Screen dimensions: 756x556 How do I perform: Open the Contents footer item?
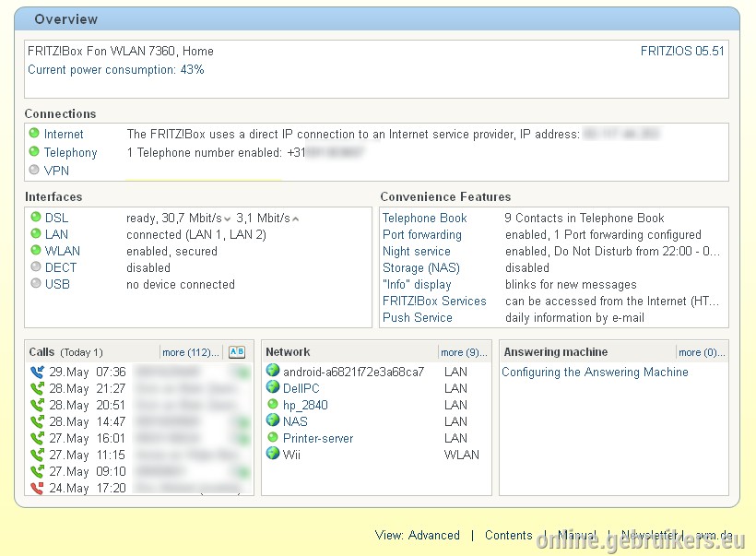509,536
